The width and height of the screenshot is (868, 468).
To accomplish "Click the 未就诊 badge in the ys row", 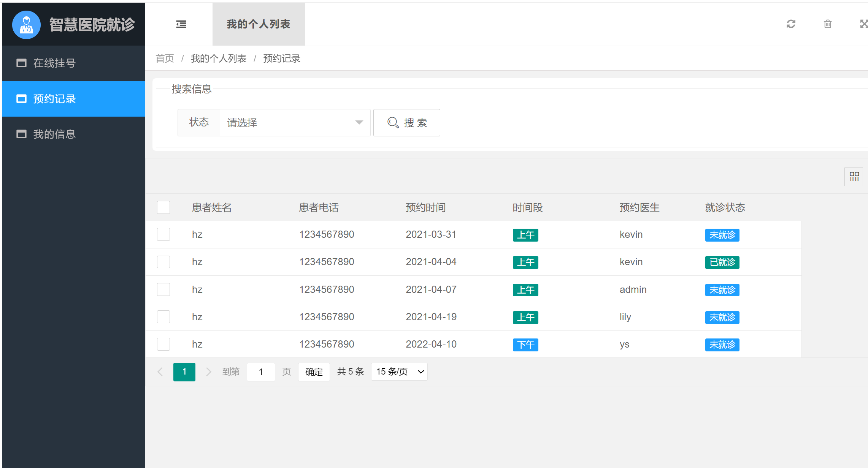I will (722, 345).
